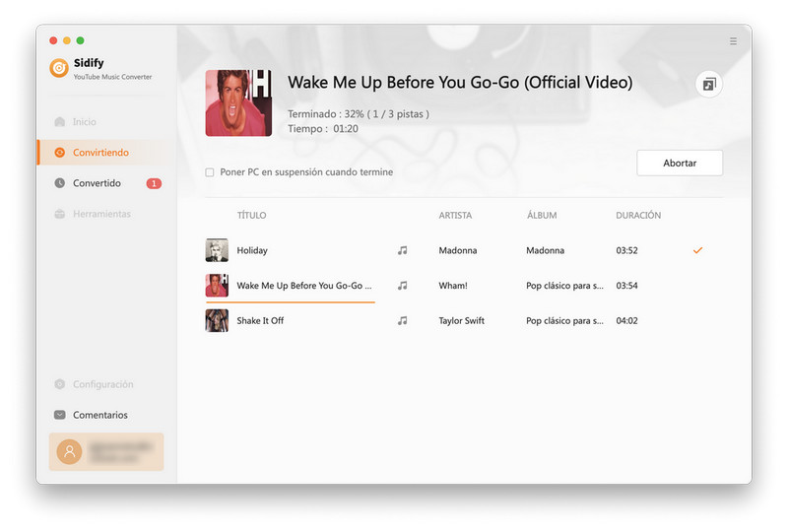
Task: Click the Shake It Off track thumbnail
Action: (x=217, y=321)
